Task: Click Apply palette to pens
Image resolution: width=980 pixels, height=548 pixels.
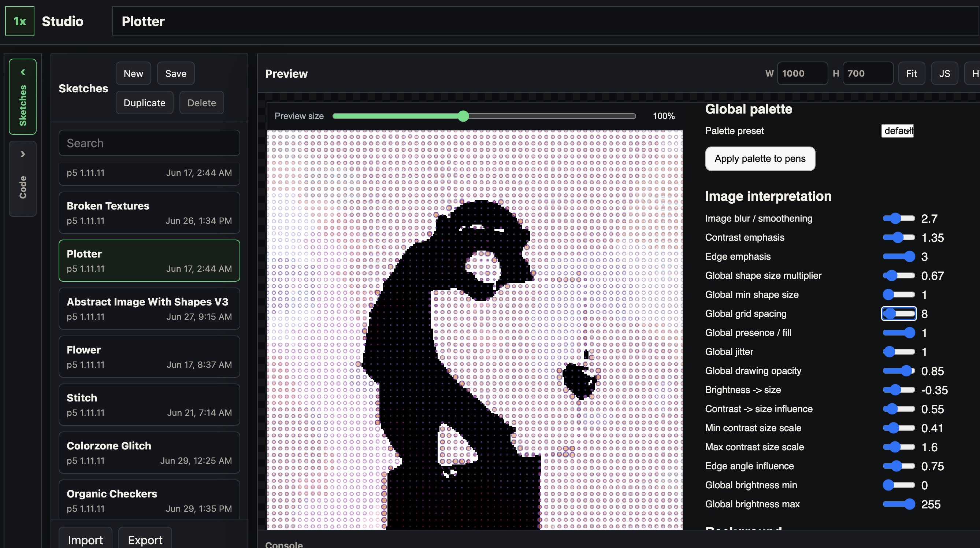Action: coord(760,159)
